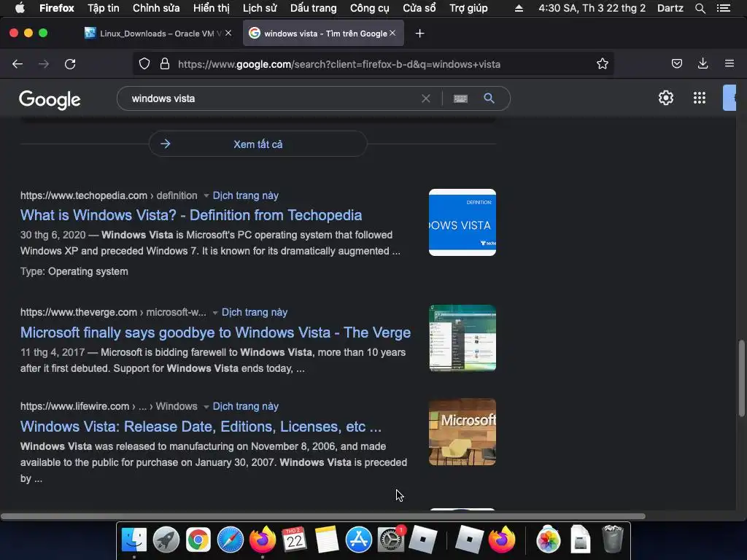The image size is (747, 560).
Task: Open the Hiển thị menu
Action: click(211, 8)
